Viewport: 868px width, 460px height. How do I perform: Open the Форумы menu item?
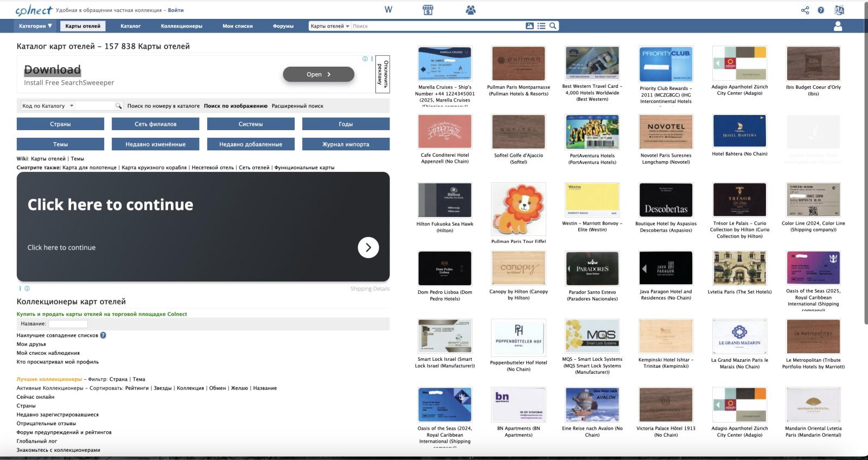coord(283,26)
